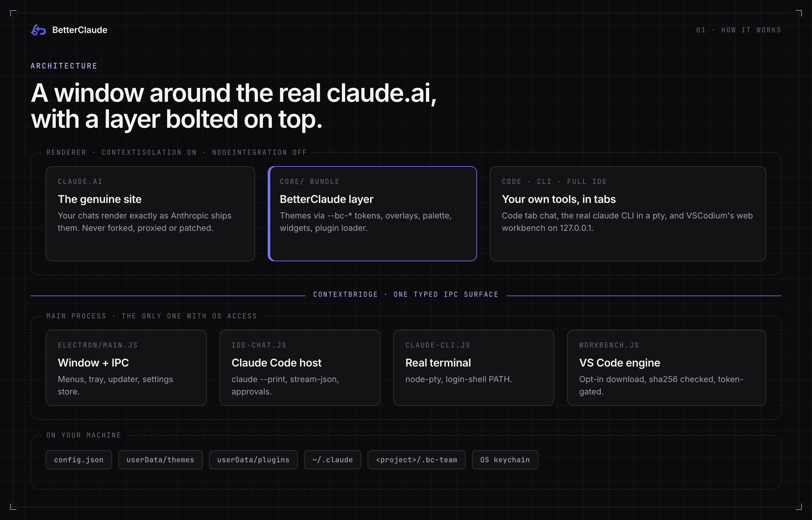The width and height of the screenshot is (812, 520).
Task: Click 'workbench on 127.0.0.1.' text
Action: (547, 228)
